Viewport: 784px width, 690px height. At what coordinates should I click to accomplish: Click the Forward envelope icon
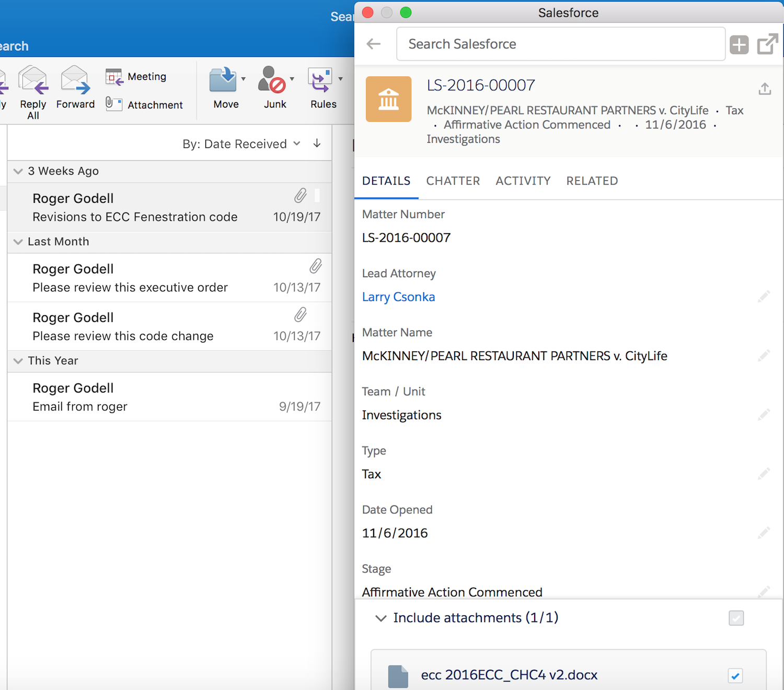(75, 80)
